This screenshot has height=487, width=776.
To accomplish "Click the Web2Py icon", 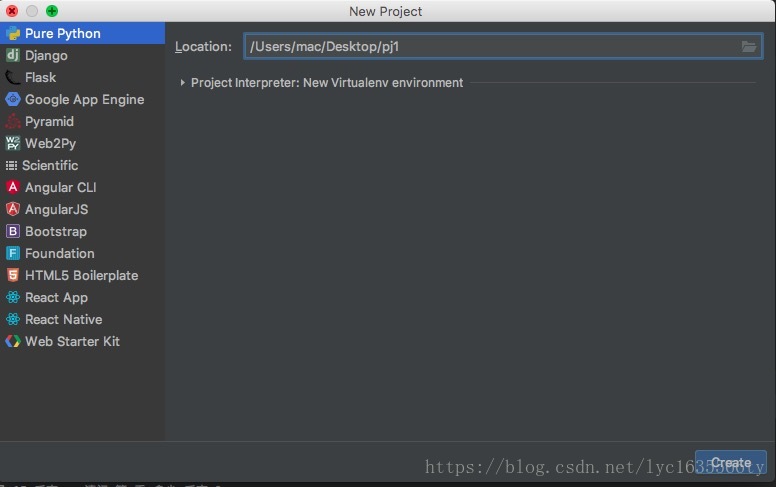I will (13, 143).
